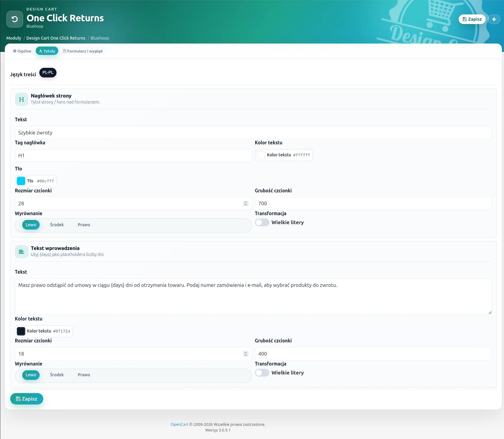This screenshot has height=439, width=504.
Task: Save using the top Zapisz button
Action: point(472,19)
